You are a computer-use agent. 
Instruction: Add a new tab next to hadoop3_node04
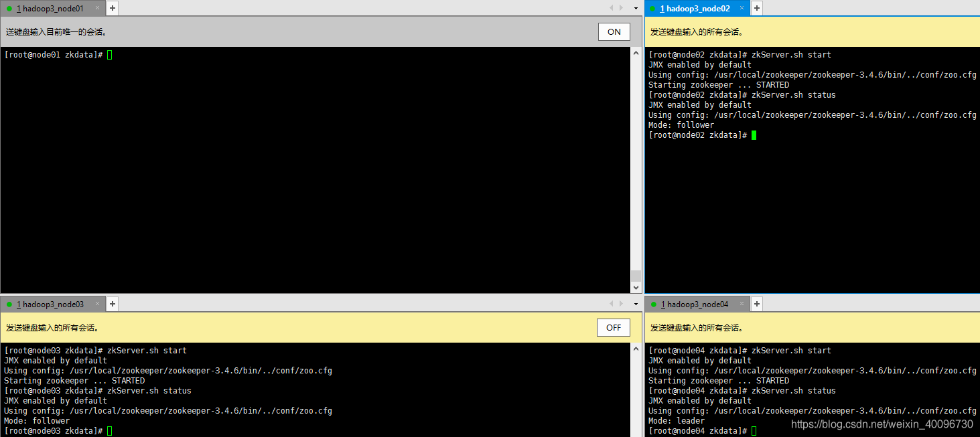click(757, 304)
